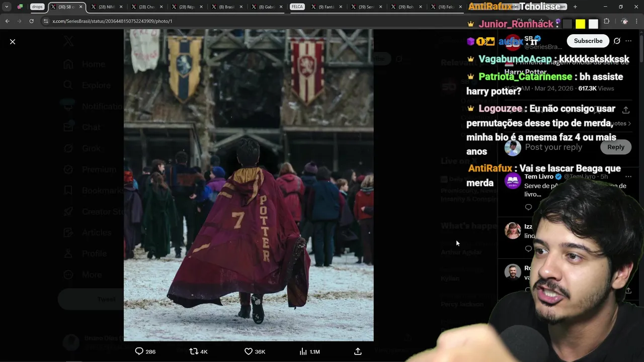Open the post's more options menu
The height and width of the screenshot is (362, 644).
coord(628,41)
